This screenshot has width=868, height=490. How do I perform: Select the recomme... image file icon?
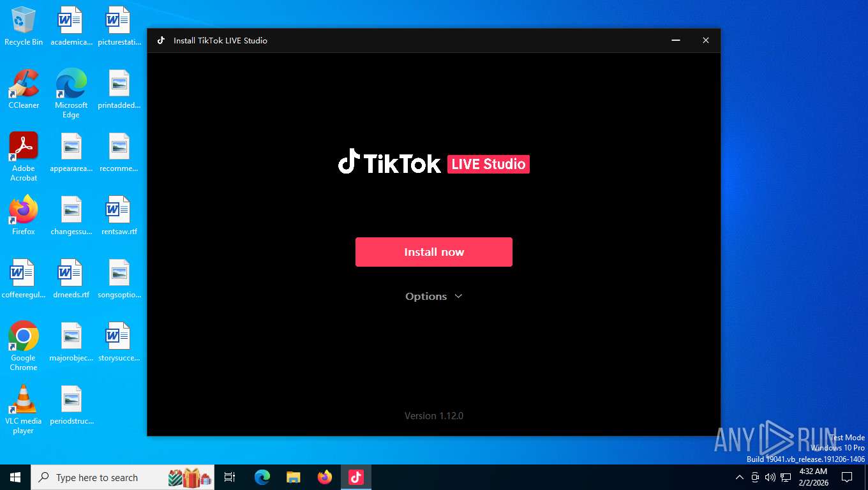(119, 152)
